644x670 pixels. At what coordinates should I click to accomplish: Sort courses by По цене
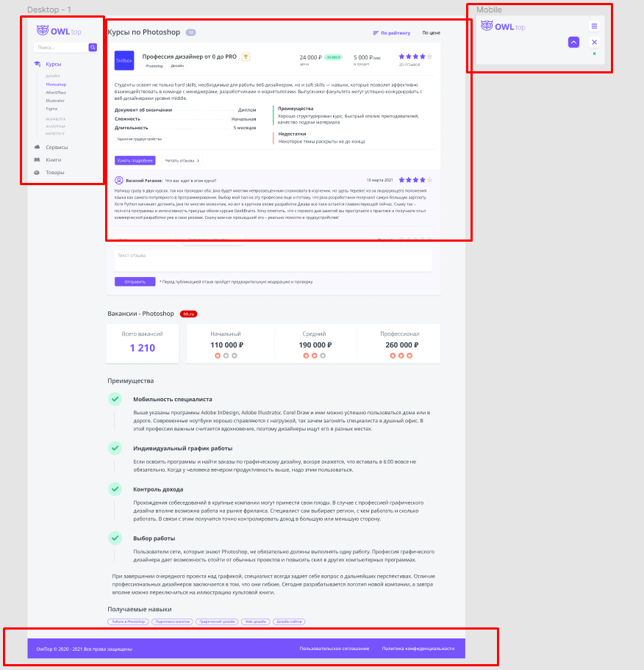tap(431, 33)
